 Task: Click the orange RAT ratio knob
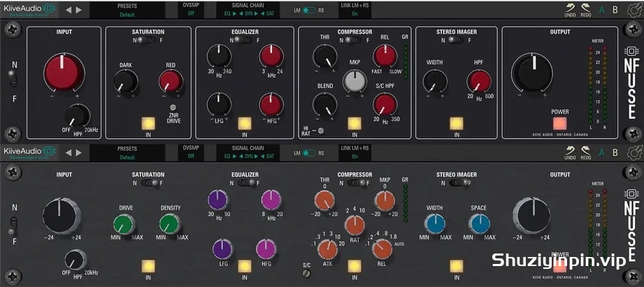click(x=354, y=225)
